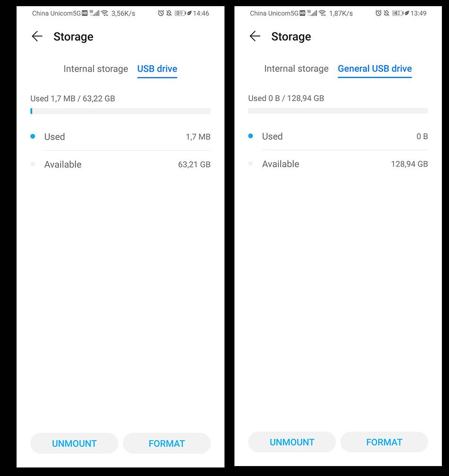Tap alarm icon in right status bar
449x476 pixels.
(378, 13)
